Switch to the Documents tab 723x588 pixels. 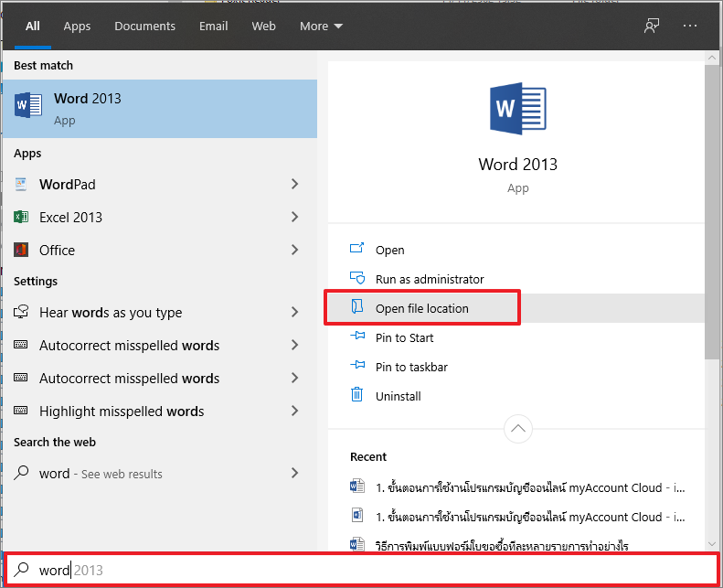pyautogui.click(x=144, y=27)
